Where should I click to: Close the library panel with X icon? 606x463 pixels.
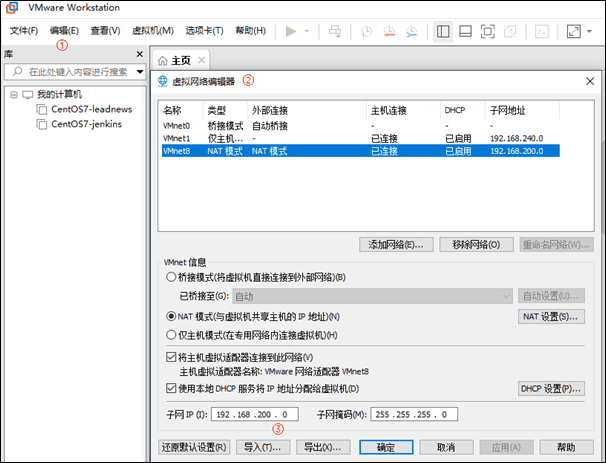pyautogui.click(x=140, y=54)
